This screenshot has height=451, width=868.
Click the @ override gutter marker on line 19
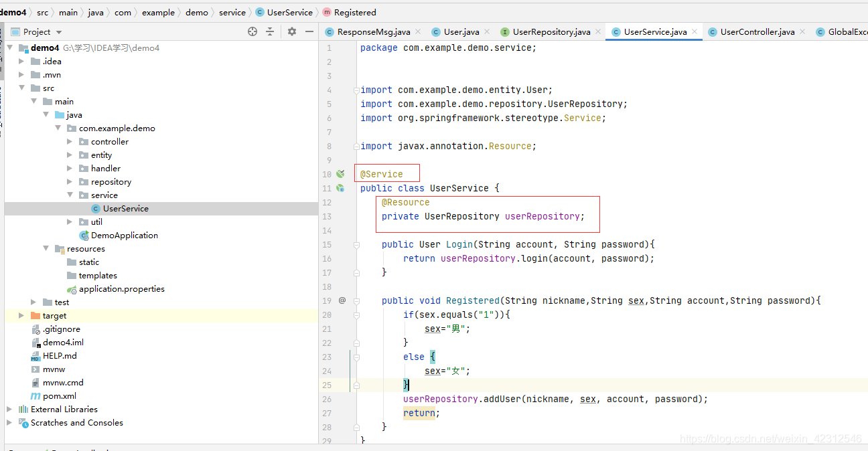342,300
